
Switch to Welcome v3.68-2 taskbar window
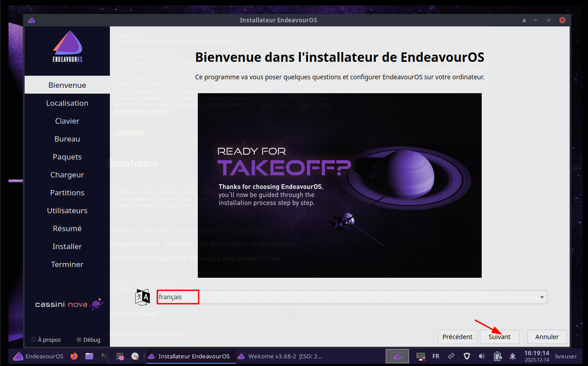pos(280,357)
